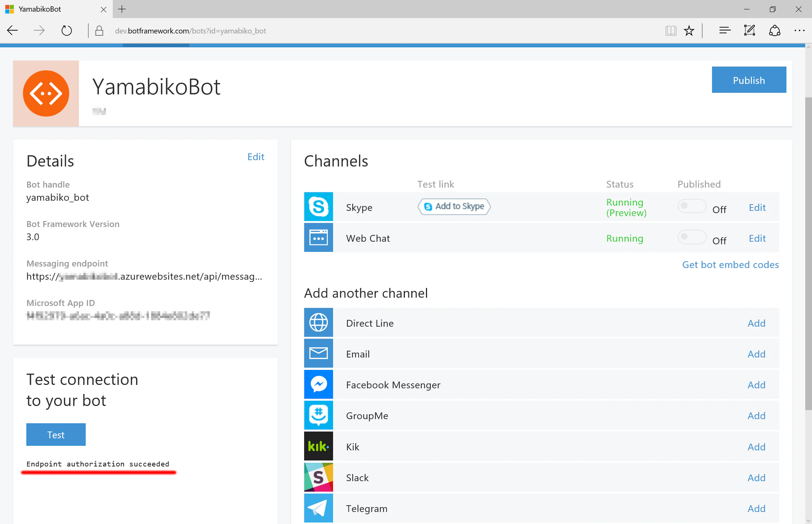812x524 pixels.
Task: Click the Telegram paper plane icon
Action: [318, 508]
